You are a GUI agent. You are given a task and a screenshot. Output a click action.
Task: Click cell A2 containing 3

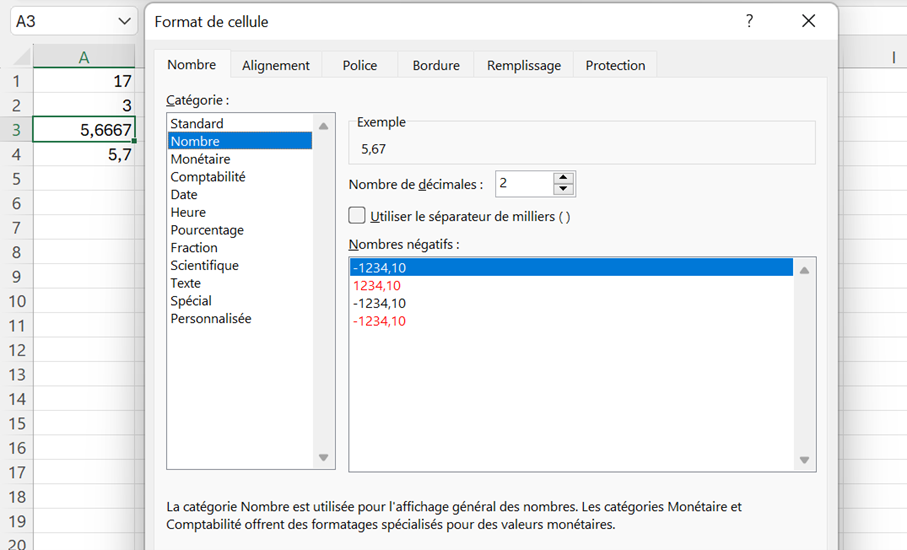[84, 105]
